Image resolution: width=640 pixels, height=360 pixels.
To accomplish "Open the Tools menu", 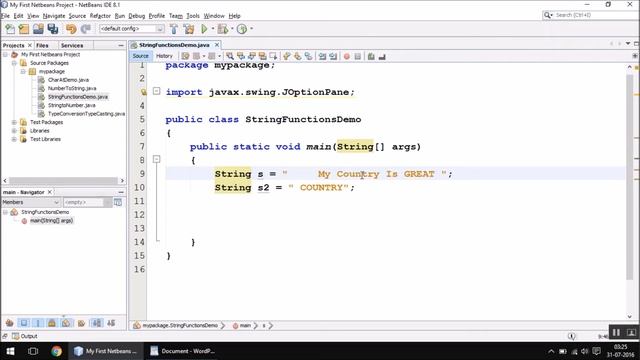I will tap(193, 16).
